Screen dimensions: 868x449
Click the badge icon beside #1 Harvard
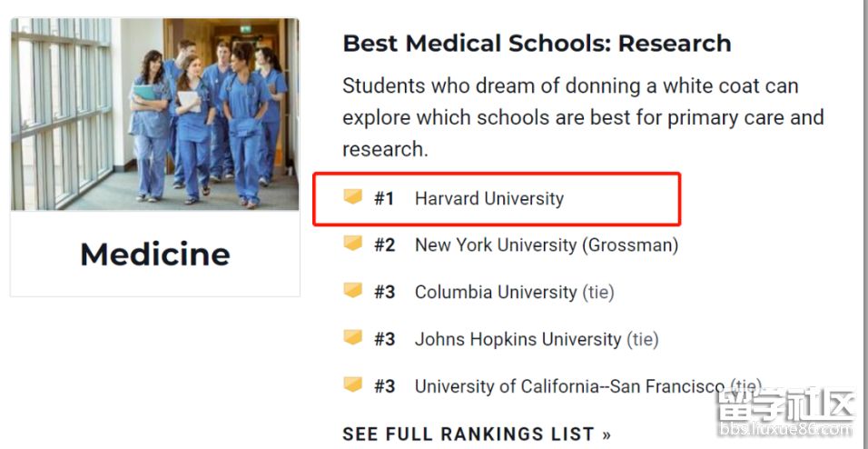pos(352,197)
